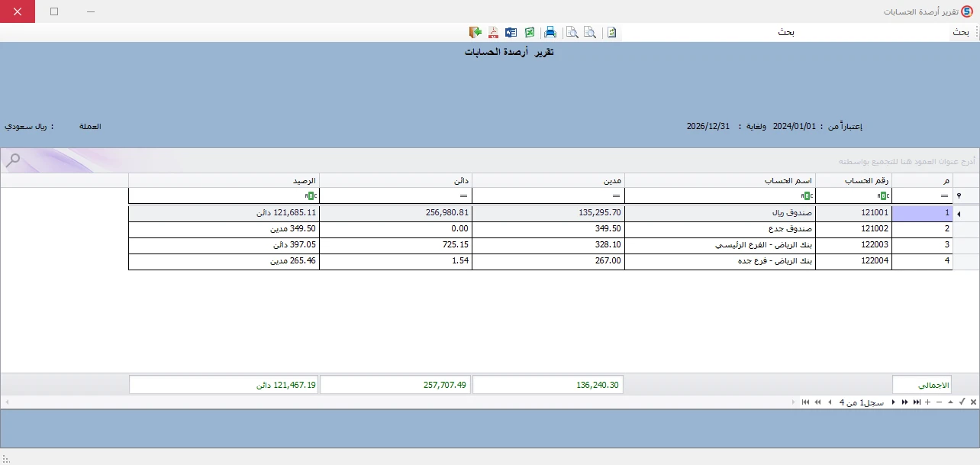Click the filter cell under مدين
Screen dimensions: 980x465
click(x=548, y=195)
